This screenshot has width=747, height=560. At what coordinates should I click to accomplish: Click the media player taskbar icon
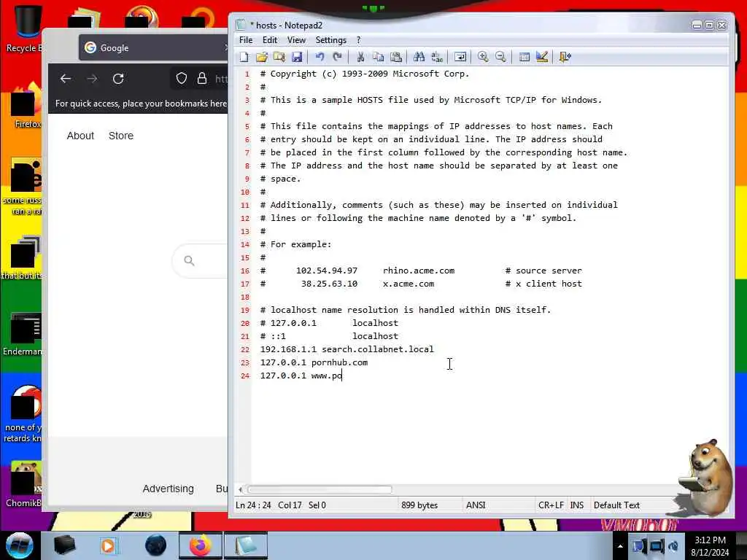(108, 545)
